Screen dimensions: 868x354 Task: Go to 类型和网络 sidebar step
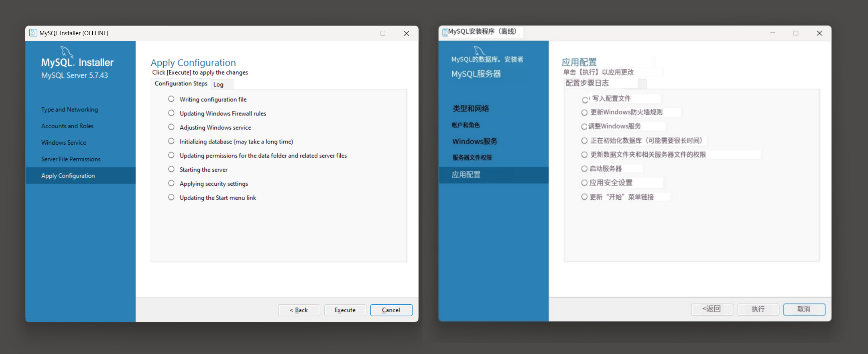[x=471, y=109]
